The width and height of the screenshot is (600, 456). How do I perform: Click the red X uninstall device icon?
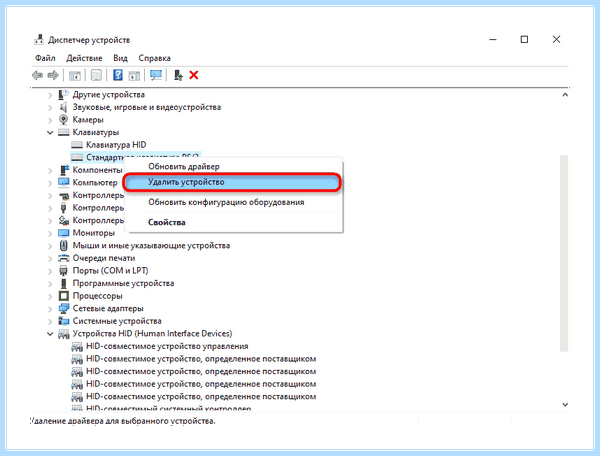click(194, 75)
